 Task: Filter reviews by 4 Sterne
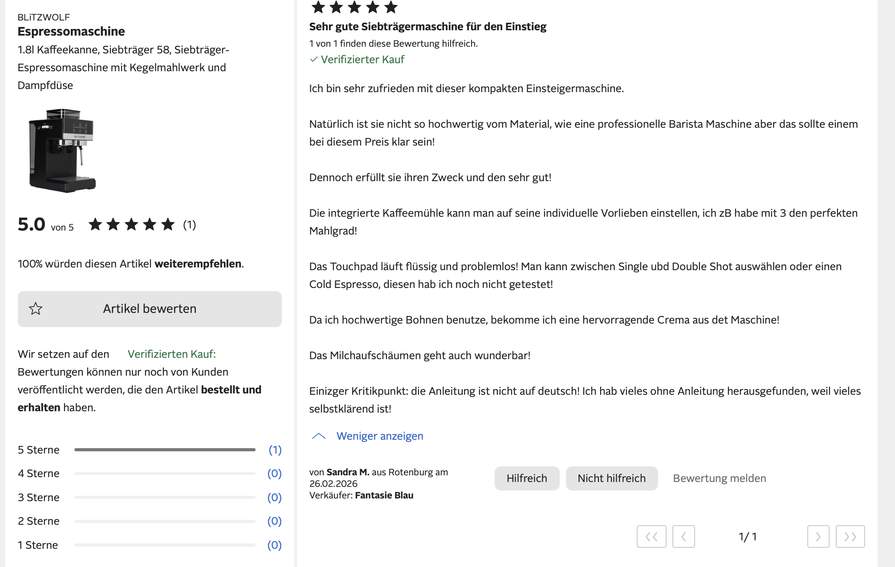pos(38,473)
